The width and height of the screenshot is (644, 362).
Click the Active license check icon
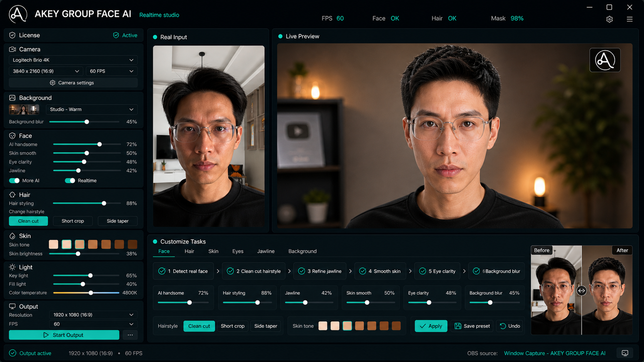pyautogui.click(x=116, y=35)
